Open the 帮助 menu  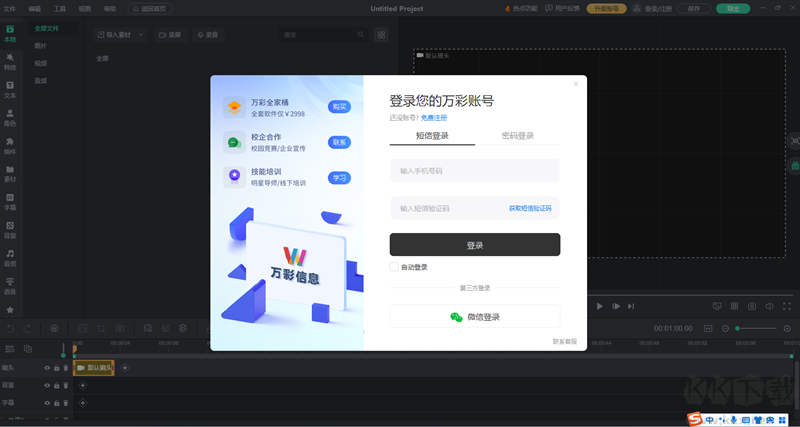tap(110, 9)
